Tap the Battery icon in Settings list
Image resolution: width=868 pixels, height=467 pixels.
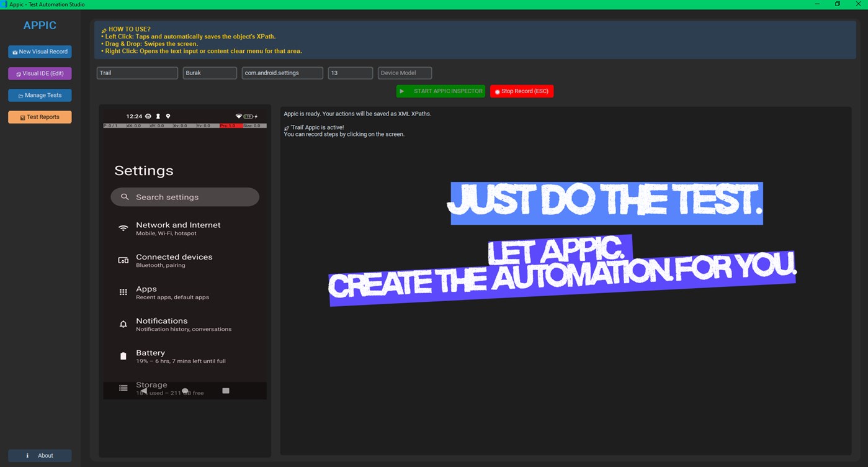123,356
